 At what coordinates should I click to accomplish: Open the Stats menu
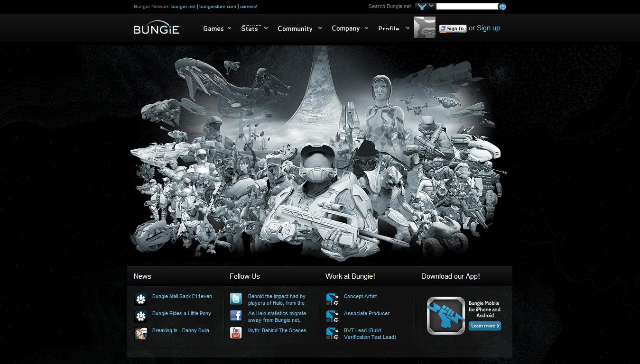tap(250, 28)
